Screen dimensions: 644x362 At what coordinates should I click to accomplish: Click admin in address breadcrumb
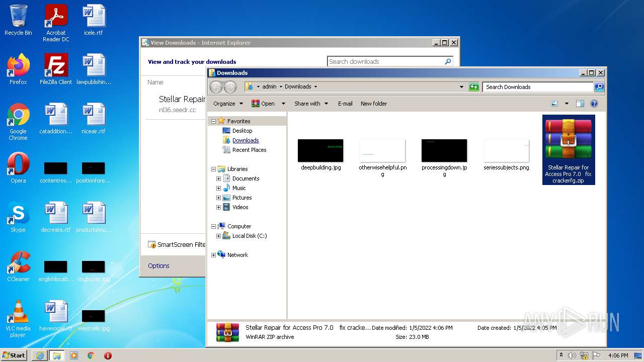pyautogui.click(x=269, y=86)
